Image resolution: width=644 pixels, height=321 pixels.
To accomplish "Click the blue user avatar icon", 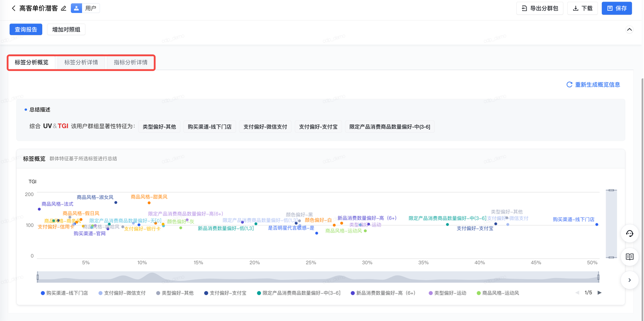I will coord(76,8).
